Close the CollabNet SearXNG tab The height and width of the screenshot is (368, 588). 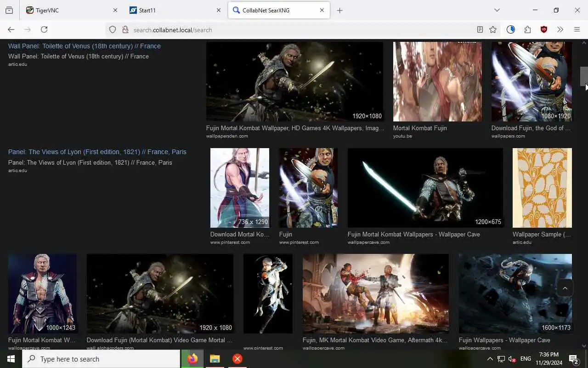[x=322, y=10]
